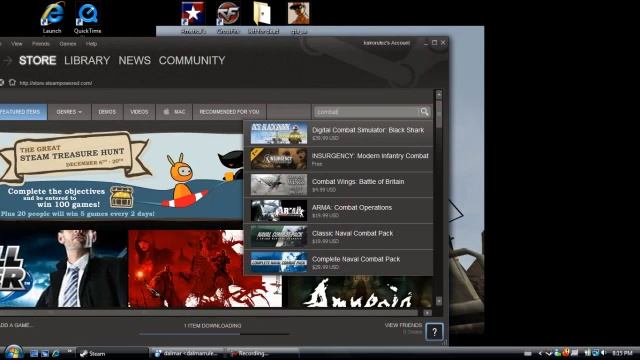The image size is (640, 360).
Task: Click the store page scroll down arrow
Action: coord(439,301)
